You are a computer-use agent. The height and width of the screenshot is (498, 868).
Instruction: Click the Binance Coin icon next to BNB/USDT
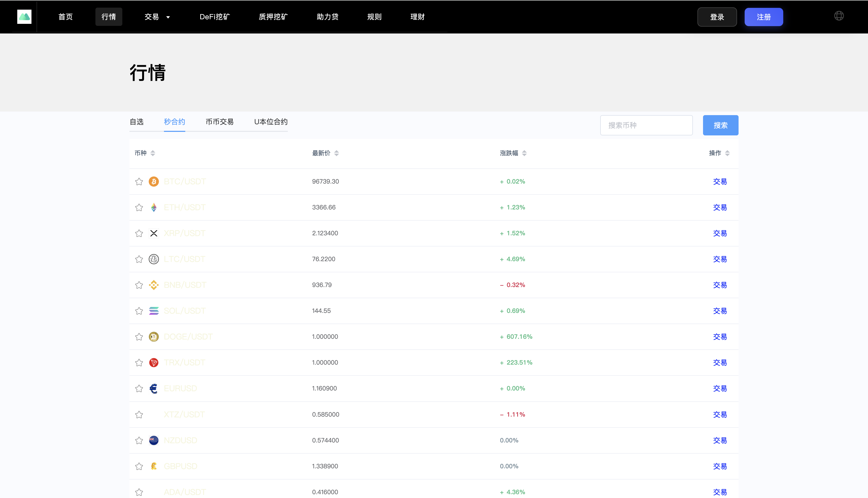154,285
